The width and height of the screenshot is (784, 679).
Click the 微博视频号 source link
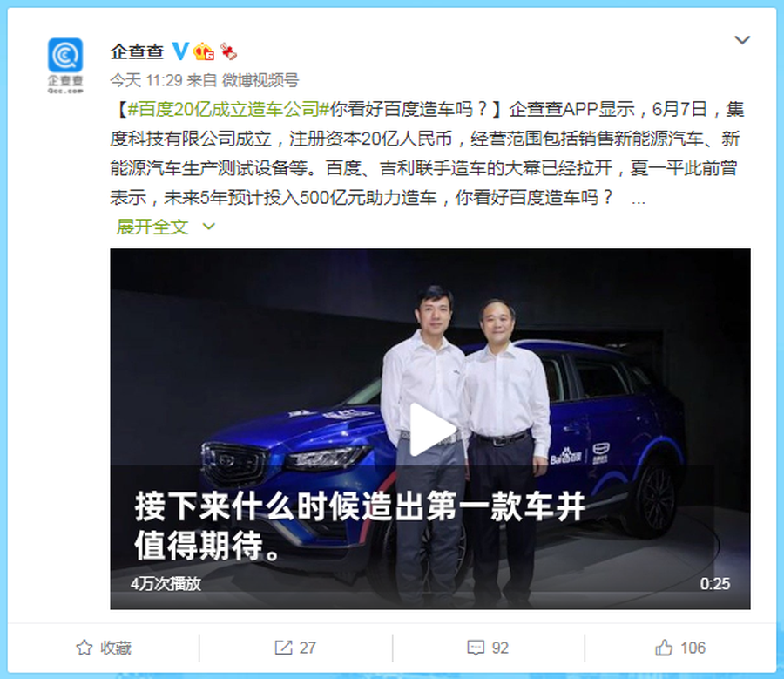pyautogui.click(x=260, y=80)
